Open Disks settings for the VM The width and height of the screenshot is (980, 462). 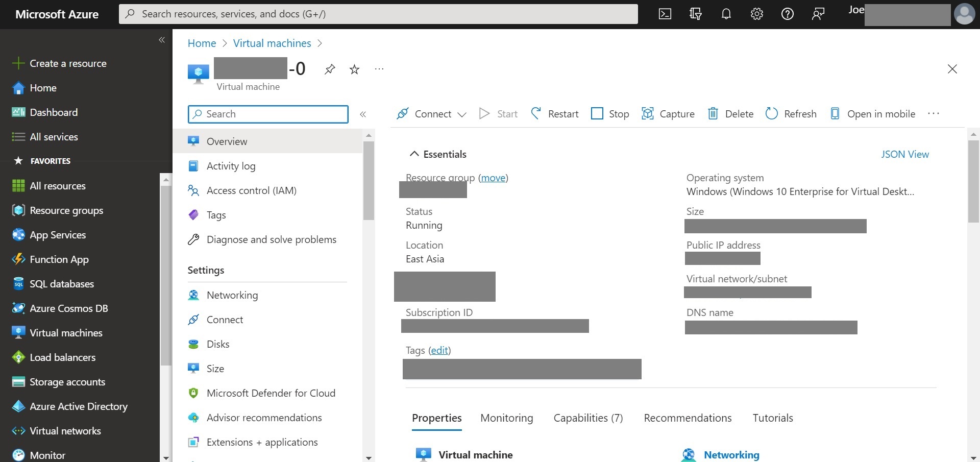(x=218, y=344)
